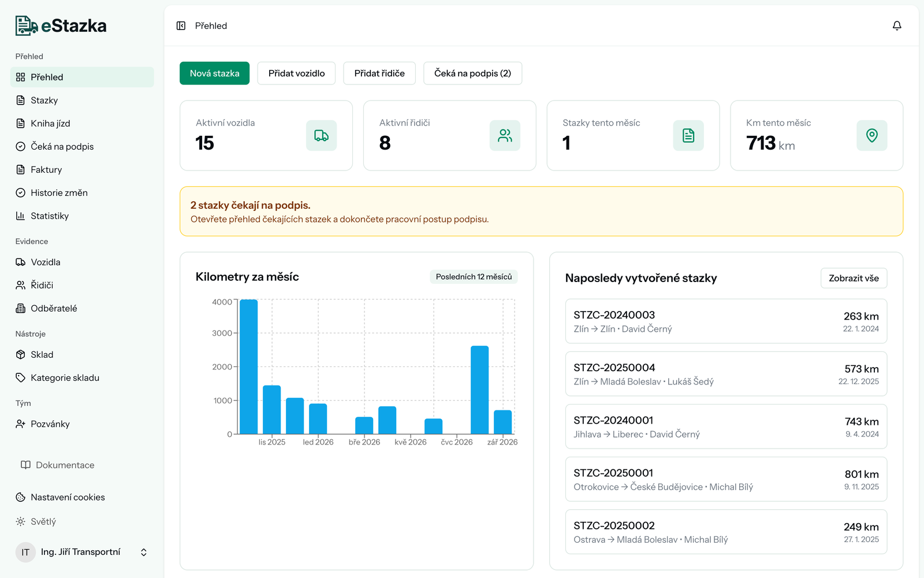Collapse sidebar with panel toggle icon
Viewport: 924px width, 578px height.
pos(181,25)
